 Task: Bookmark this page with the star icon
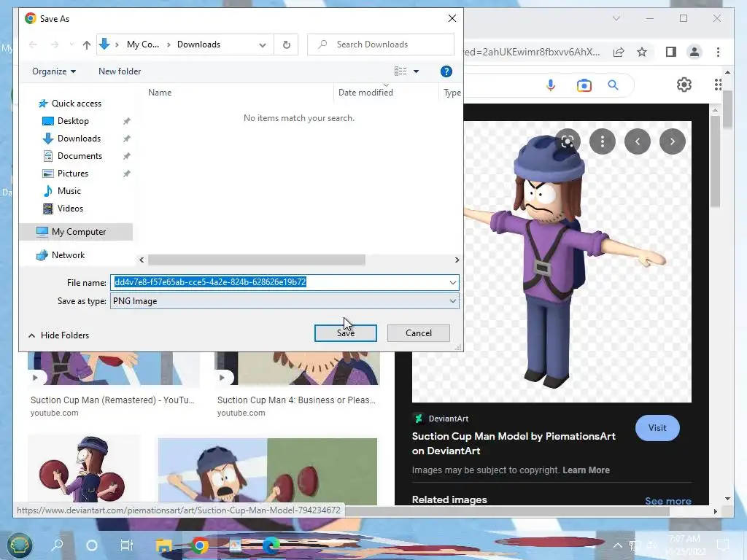[x=642, y=52]
